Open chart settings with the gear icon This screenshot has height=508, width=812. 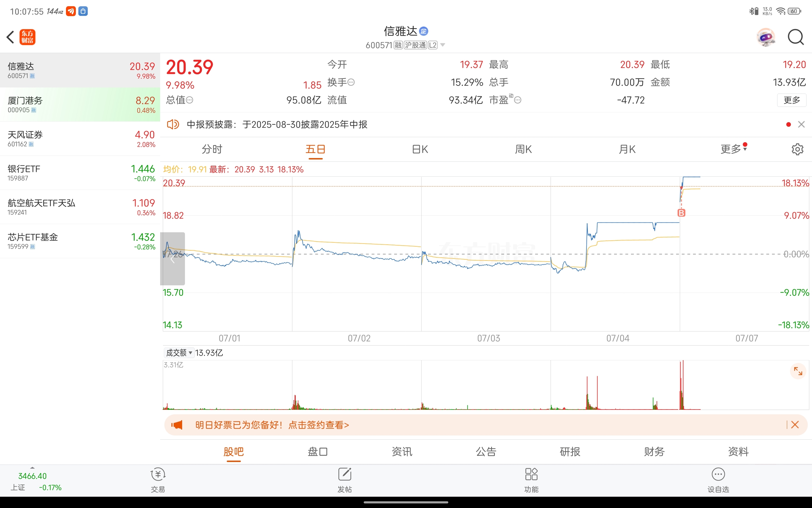pyautogui.click(x=798, y=149)
